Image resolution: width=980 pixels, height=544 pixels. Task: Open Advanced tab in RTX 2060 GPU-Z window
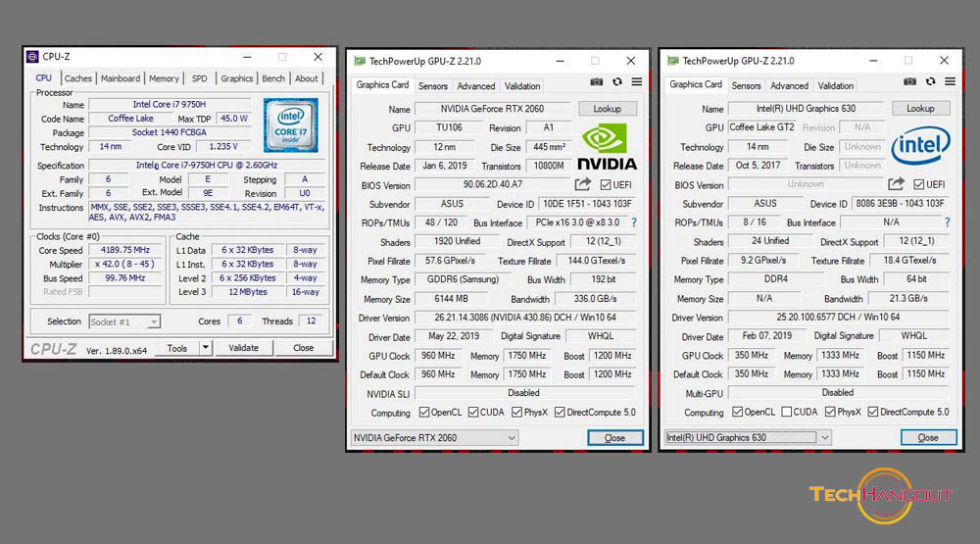[x=475, y=85]
